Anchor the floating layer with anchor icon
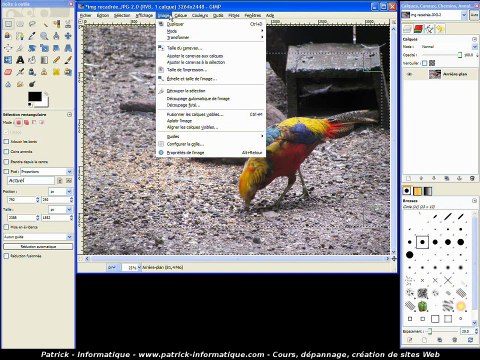This screenshot has height=360, width=480. pyautogui.click(x=459, y=179)
